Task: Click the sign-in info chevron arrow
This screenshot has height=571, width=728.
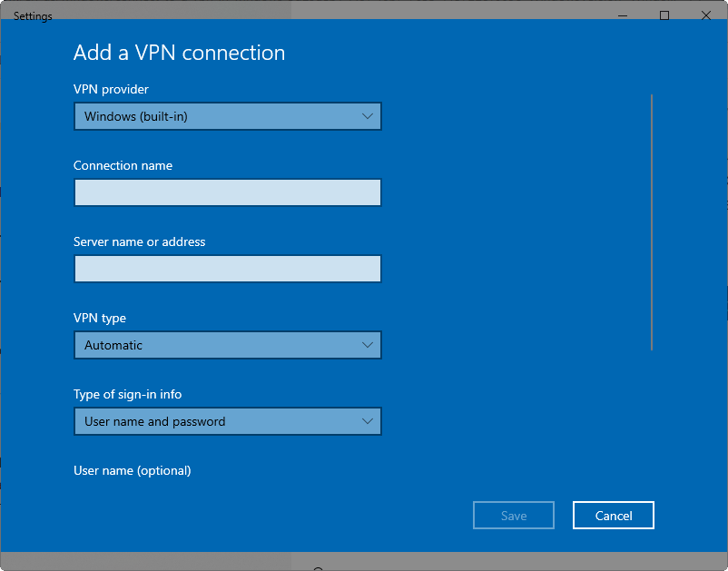Action: 367,421
